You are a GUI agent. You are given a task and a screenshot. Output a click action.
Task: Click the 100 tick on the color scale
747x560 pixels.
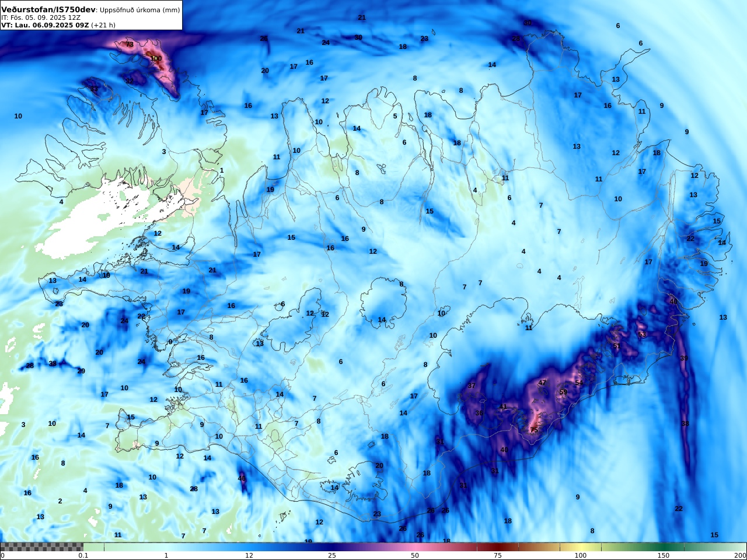[x=581, y=555]
